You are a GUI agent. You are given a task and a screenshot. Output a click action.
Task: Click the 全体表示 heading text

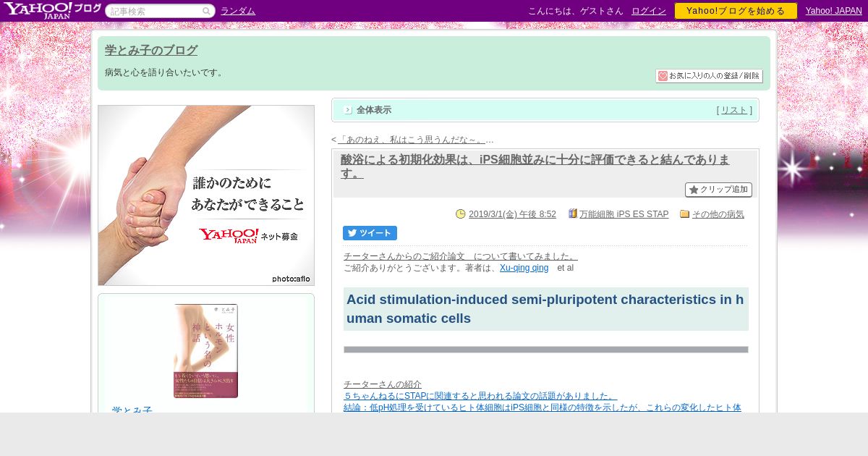click(374, 110)
